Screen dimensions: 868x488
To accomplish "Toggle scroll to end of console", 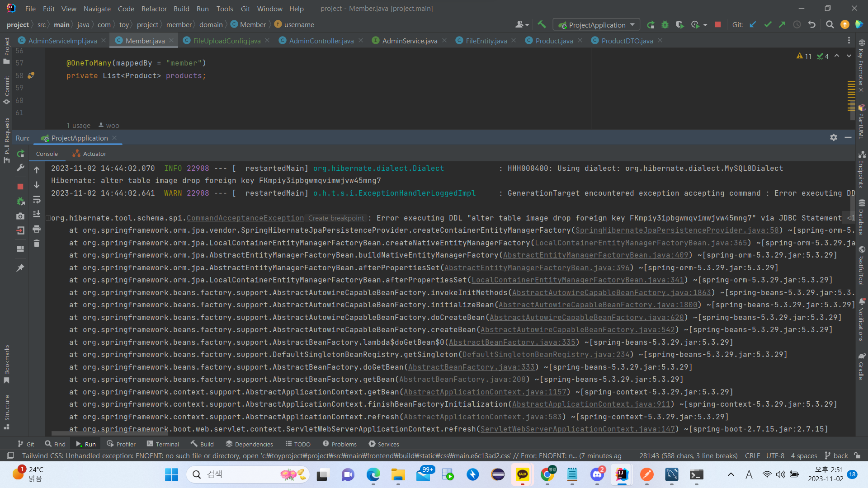I will 37,214.
